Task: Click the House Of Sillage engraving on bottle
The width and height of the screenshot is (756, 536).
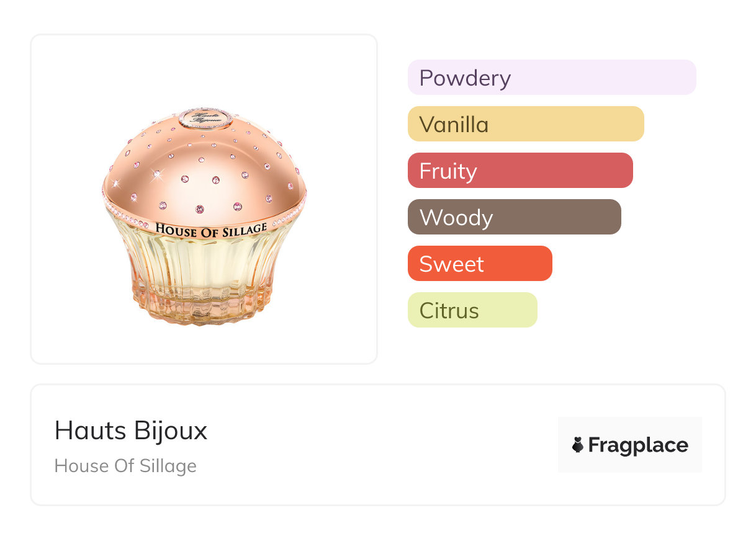Action: click(x=211, y=230)
